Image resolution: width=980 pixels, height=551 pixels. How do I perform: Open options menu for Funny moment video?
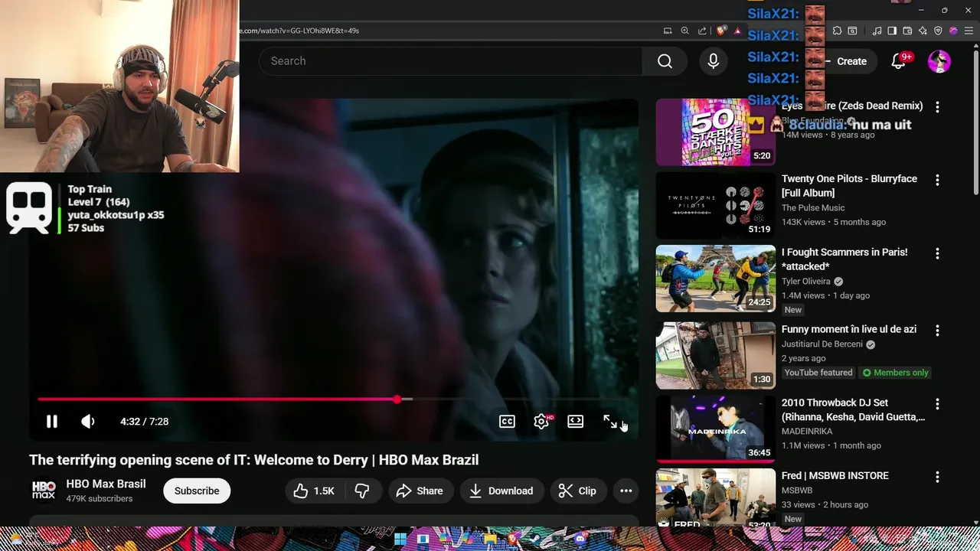937,331
